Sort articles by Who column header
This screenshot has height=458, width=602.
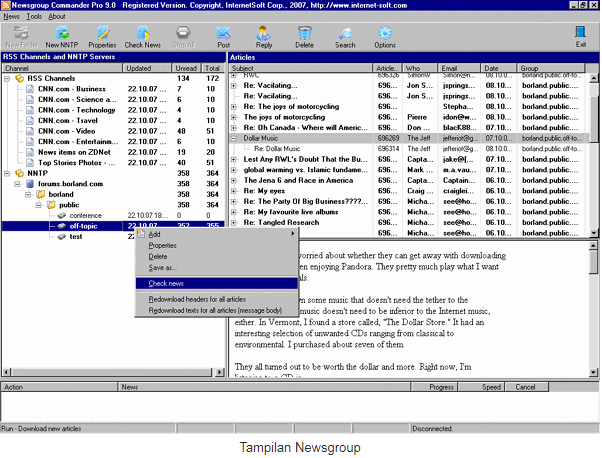tap(420, 68)
